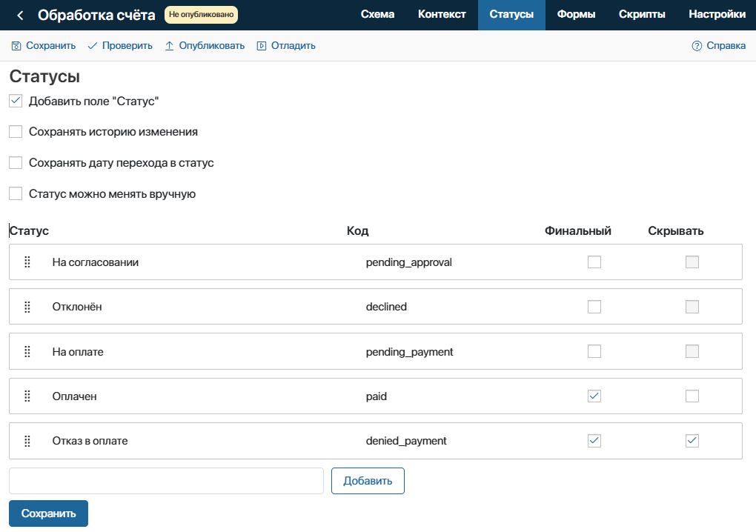Uncheck Добавить поле "Статус" checkbox

click(x=16, y=101)
